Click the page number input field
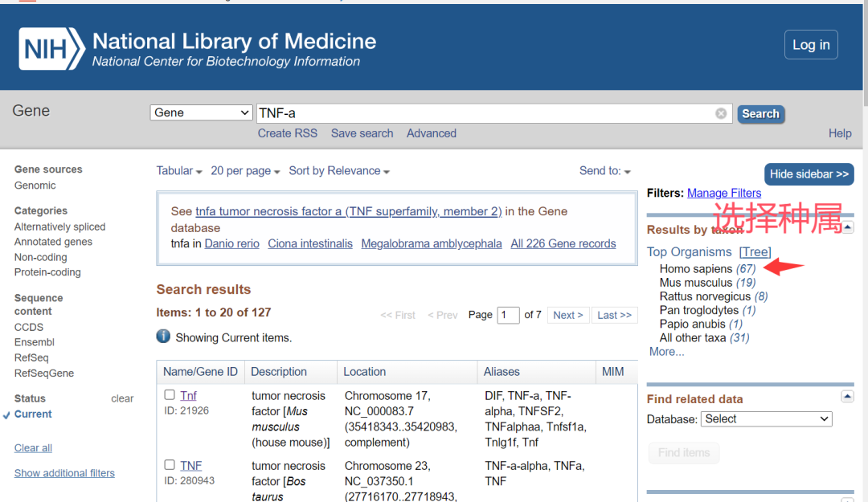This screenshot has width=868, height=502. [x=508, y=316]
